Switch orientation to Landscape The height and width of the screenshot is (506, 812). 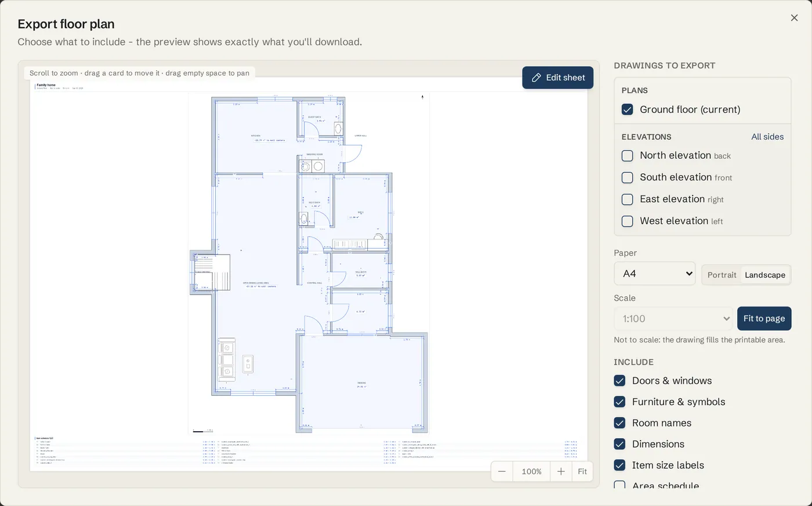point(765,275)
